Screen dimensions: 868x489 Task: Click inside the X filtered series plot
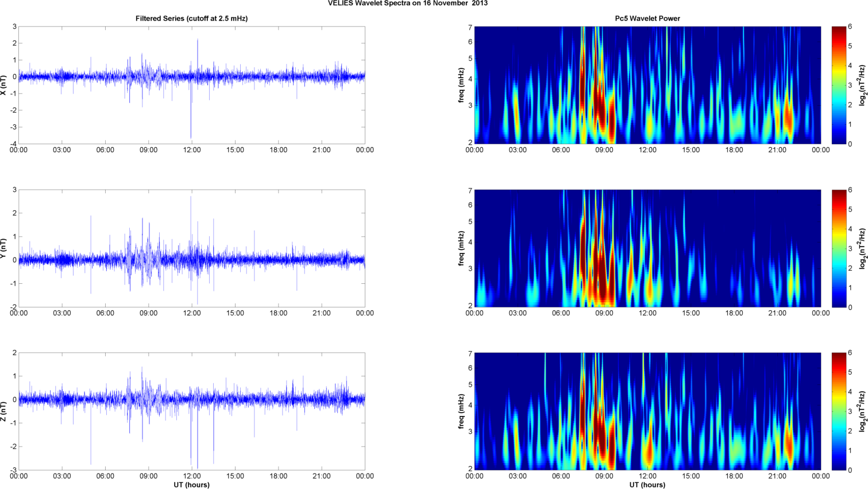click(x=191, y=85)
